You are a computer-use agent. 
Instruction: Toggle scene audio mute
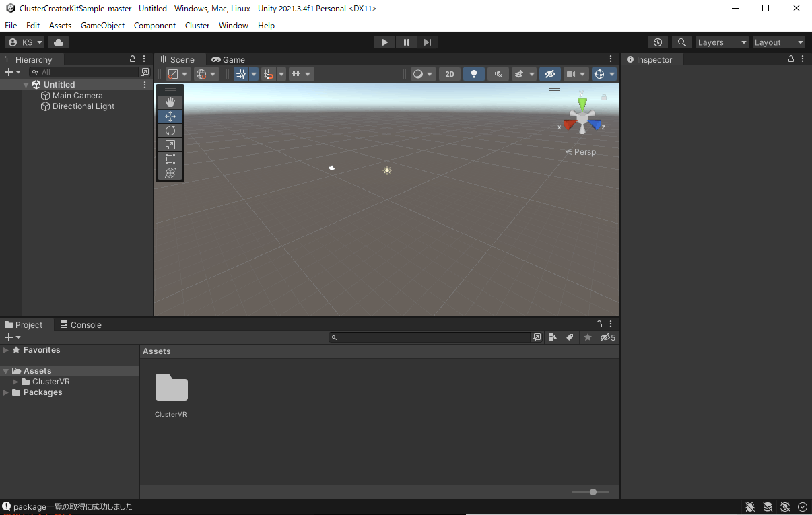click(x=498, y=74)
